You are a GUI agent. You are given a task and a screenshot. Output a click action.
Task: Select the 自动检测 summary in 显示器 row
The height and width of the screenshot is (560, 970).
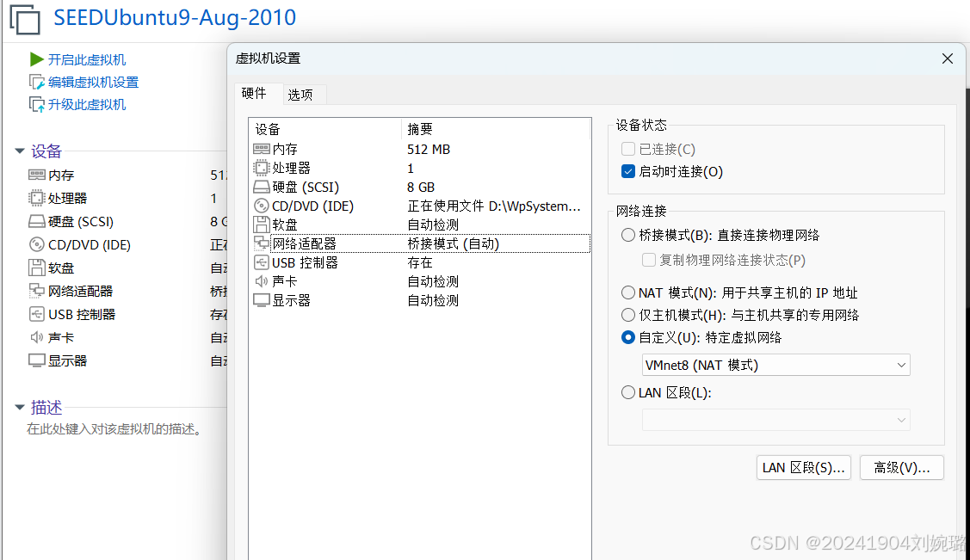point(433,300)
